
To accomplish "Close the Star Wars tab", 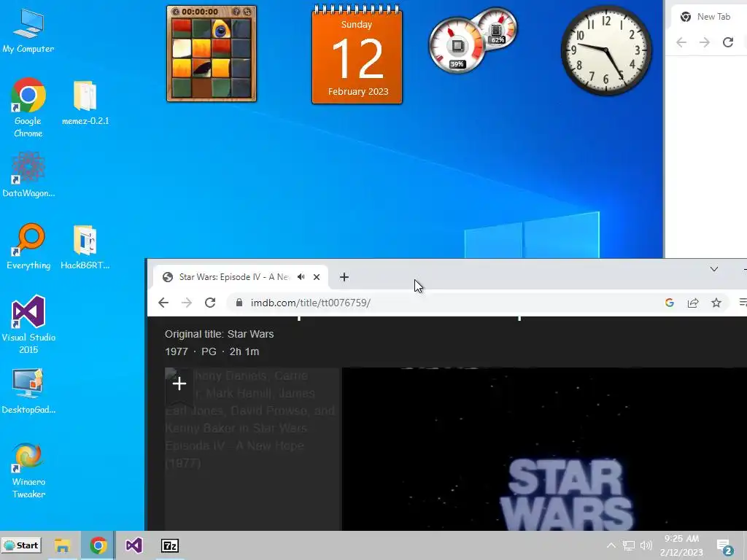I will [x=317, y=276].
